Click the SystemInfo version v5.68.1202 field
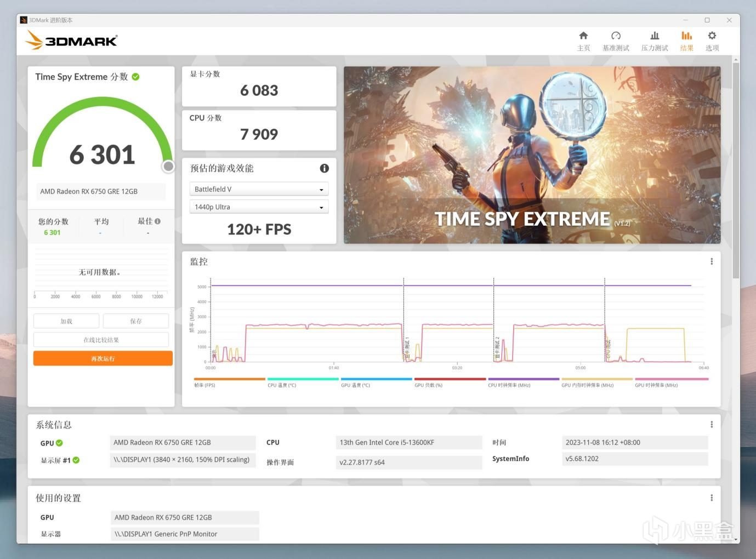Screen dimensions: 756x559 click(x=635, y=459)
